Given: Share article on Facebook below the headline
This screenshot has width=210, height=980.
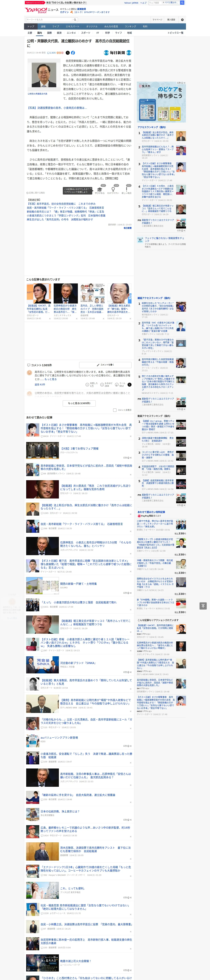Looking at the screenshot, I should click(73, 53).
